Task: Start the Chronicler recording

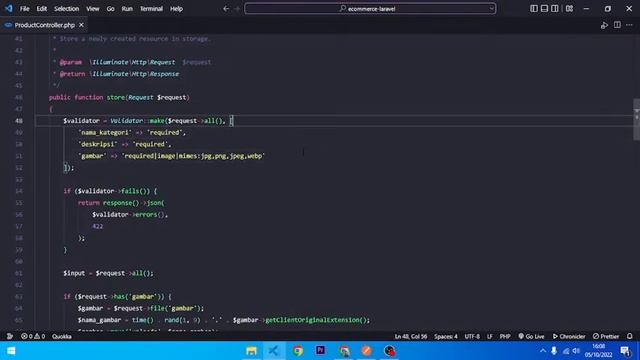Action: 569,336
